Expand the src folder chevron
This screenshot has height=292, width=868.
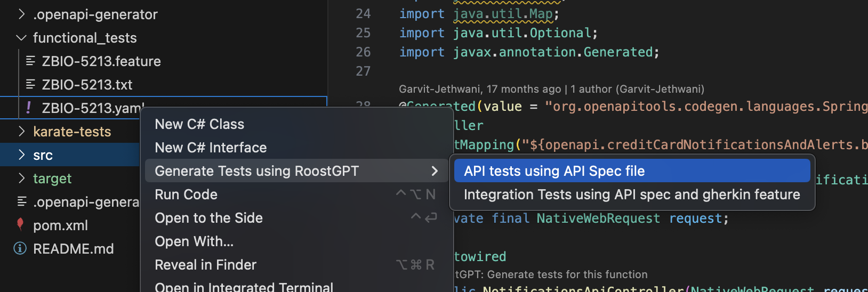click(x=21, y=155)
